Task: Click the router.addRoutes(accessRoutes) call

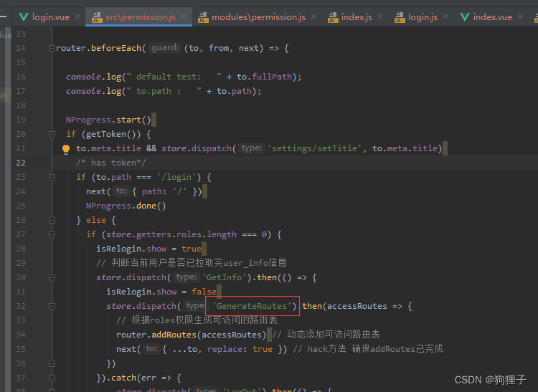Action: [x=191, y=335]
